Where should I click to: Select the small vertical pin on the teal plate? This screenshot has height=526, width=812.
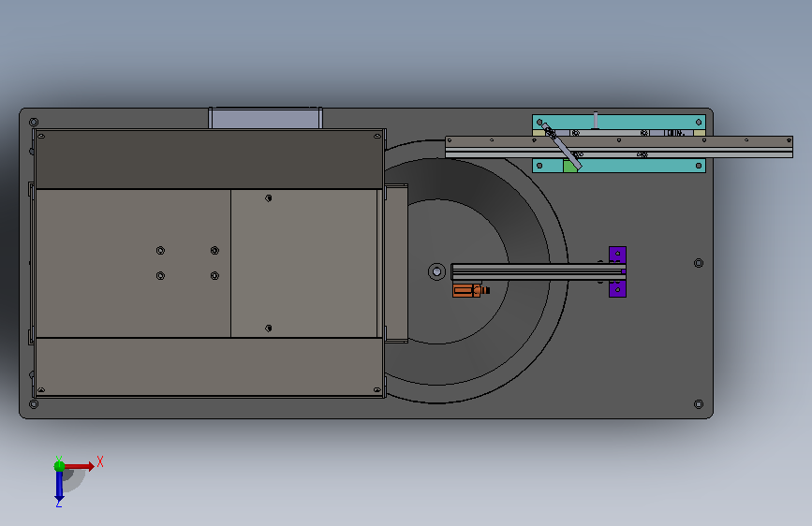point(596,120)
